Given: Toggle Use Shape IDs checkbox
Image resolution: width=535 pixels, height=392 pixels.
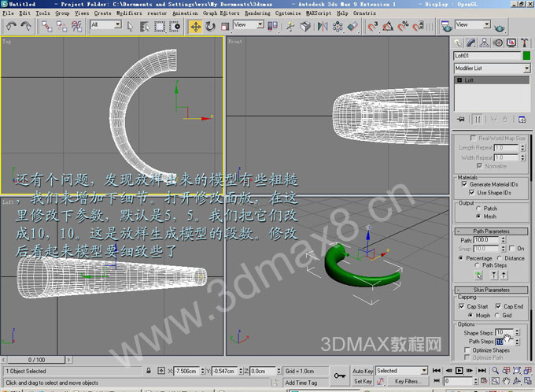Looking at the screenshot, I should coord(471,193).
